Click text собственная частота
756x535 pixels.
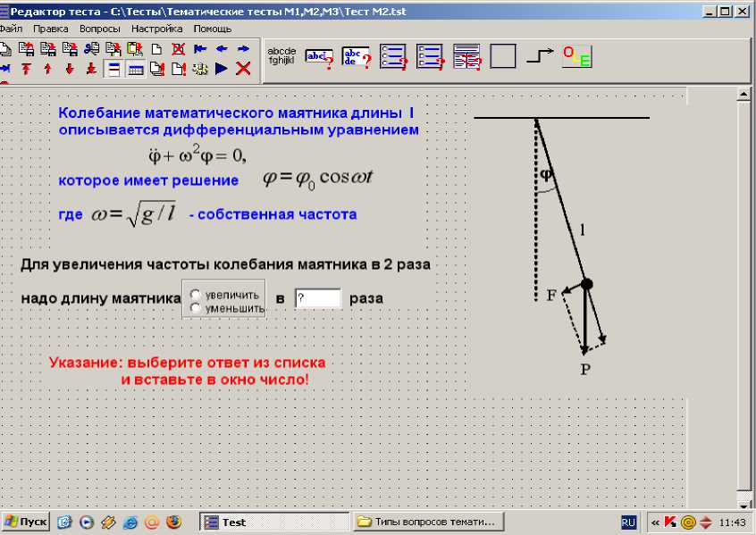tap(277, 214)
